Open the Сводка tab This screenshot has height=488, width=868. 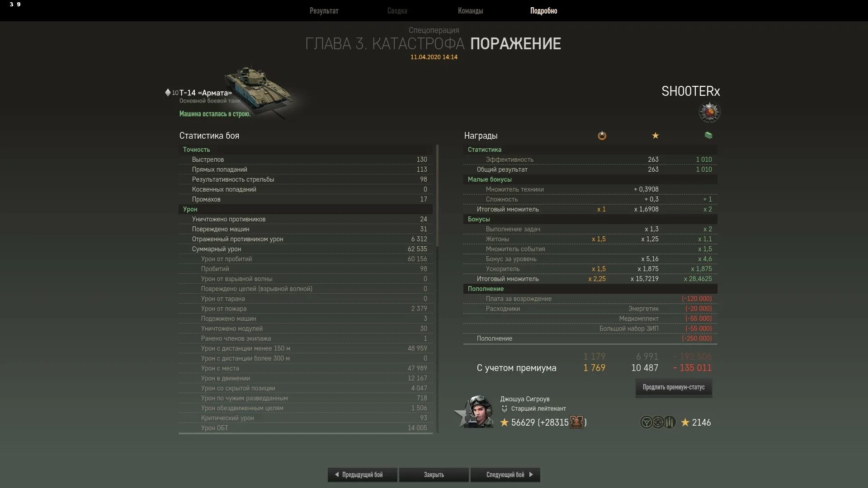397,11
